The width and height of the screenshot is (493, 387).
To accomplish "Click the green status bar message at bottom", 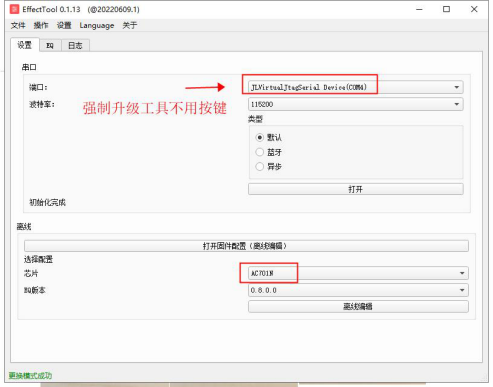I will (30, 376).
